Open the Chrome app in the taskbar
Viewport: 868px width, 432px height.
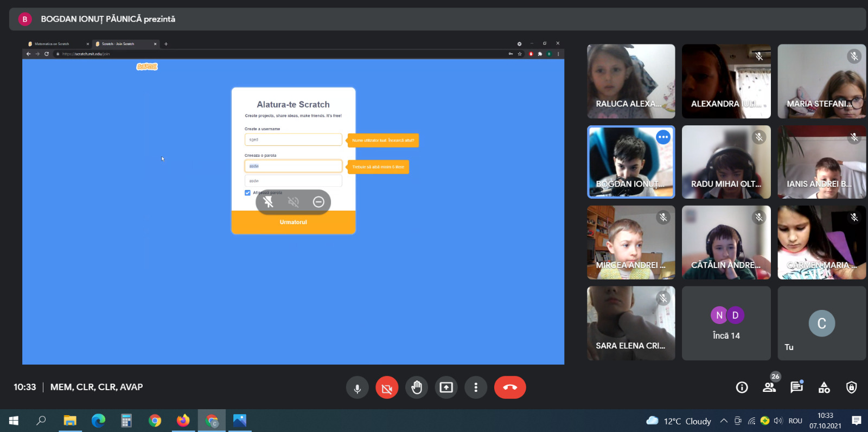pos(155,421)
